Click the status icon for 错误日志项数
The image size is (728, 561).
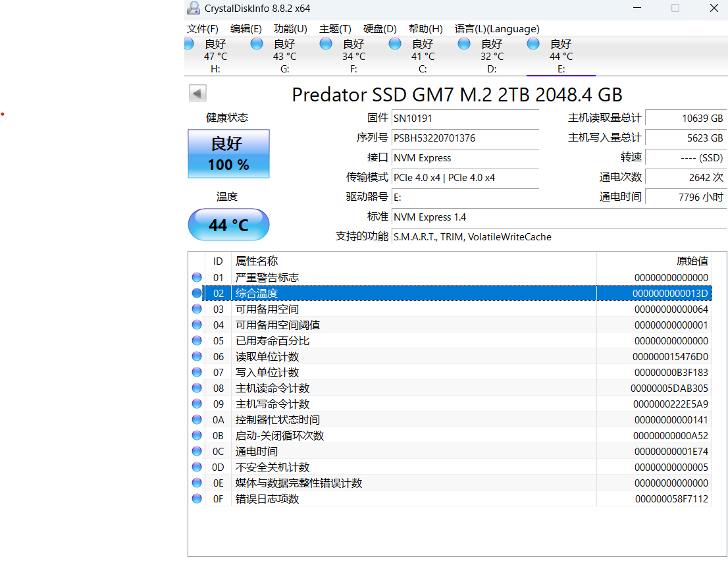[197, 498]
